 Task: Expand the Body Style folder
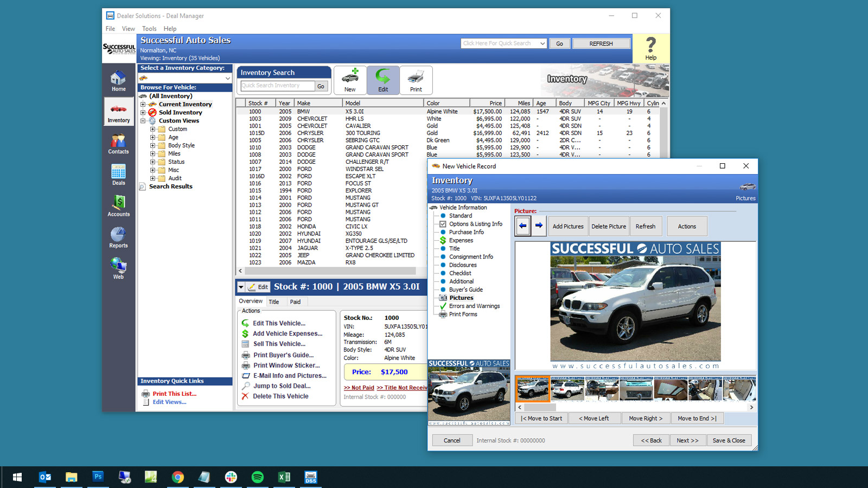pos(152,145)
